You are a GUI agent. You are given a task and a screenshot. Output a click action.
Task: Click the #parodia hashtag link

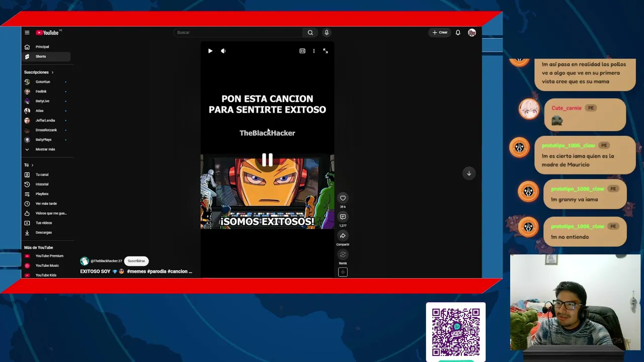point(156,271)
